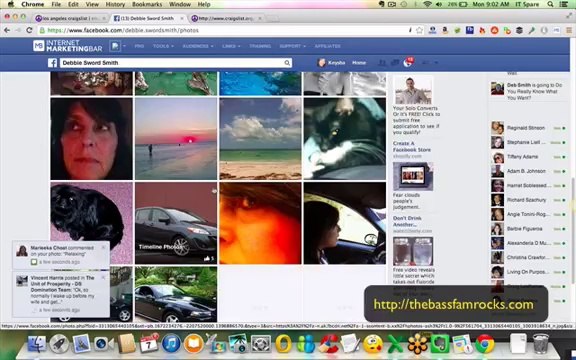Open iTunes from the dock
This screenshot has height=360, width=576.
point(171,344)
